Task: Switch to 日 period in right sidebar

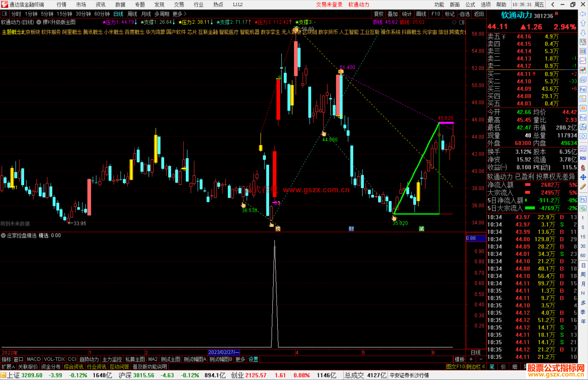Action: [583, 265]
